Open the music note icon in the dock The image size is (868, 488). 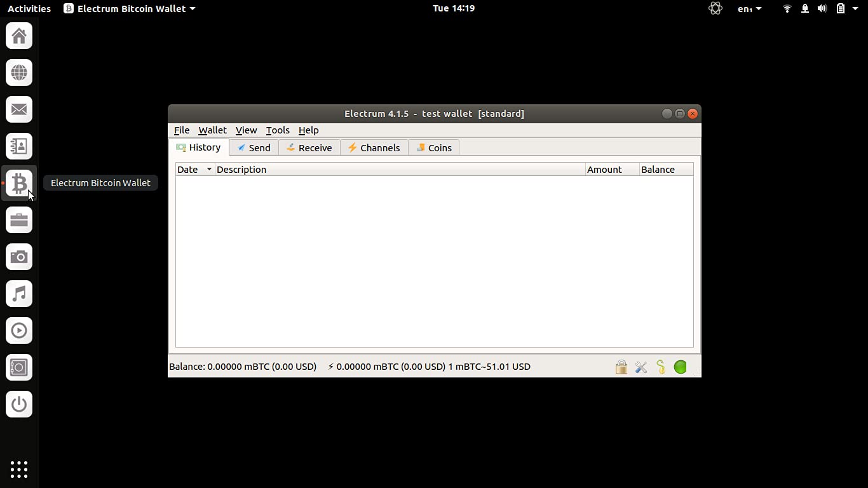click(19, 294)
